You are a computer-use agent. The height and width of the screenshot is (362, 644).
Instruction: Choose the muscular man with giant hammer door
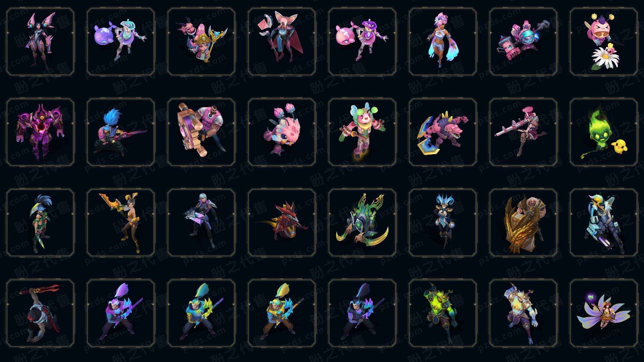tap(201, 132)
